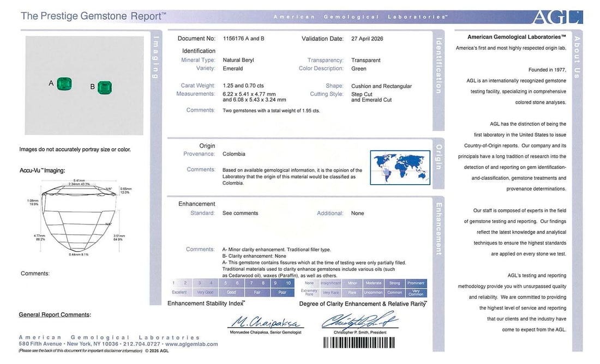This screenshot has width=600, height=364.
Task: Click the barcode under the signatures
Action: (x=359, y=343)
